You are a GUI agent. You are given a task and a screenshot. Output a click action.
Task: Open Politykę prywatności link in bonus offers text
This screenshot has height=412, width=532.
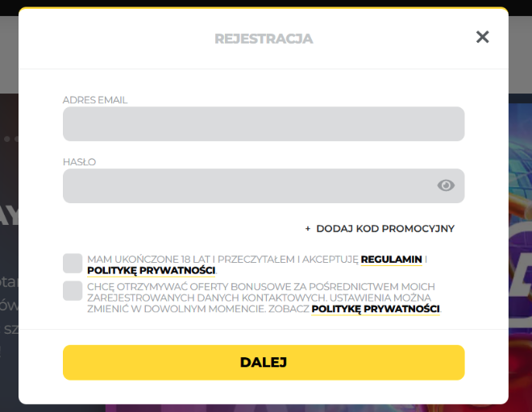pos(376,309)
